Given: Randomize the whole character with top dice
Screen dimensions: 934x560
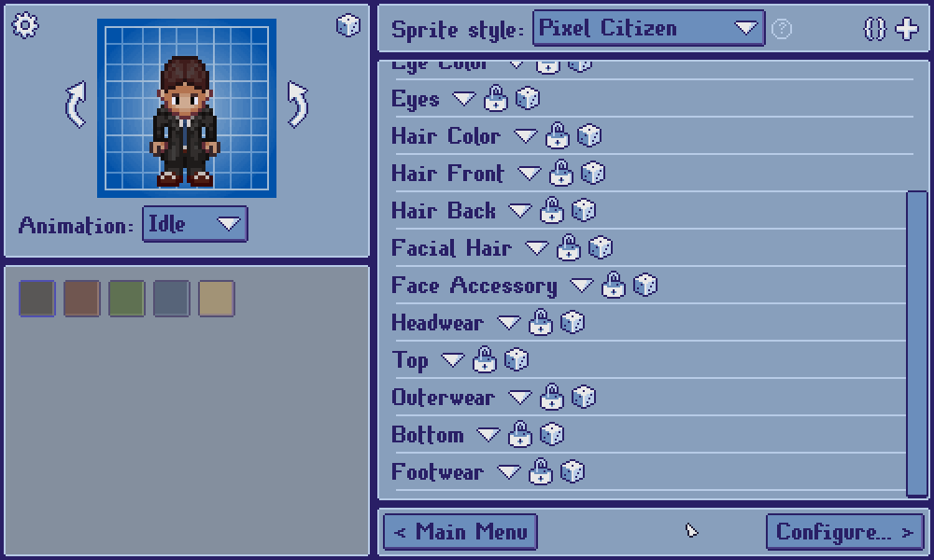Looking at the screenshot, I should pyautogui.click(x=347, y=25).
